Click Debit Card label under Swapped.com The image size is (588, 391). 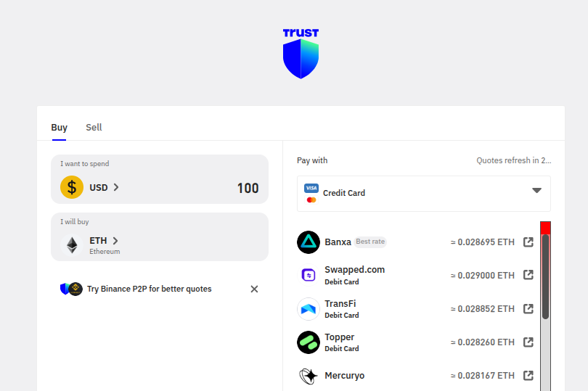pos(342,282)
